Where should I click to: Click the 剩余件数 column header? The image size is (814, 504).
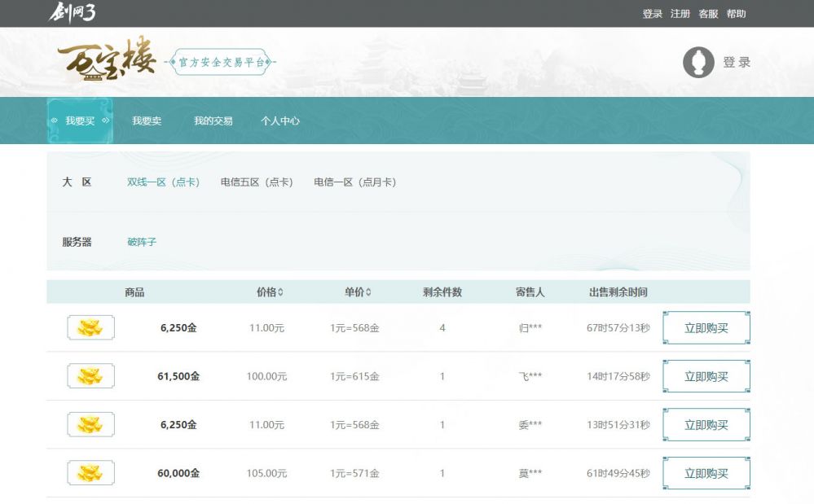point(442,292)
